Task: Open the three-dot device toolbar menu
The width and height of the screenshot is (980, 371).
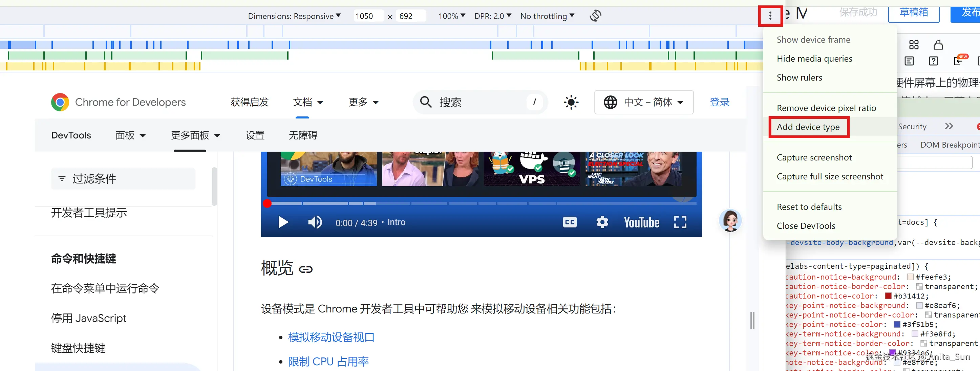Action: [770, 16]
